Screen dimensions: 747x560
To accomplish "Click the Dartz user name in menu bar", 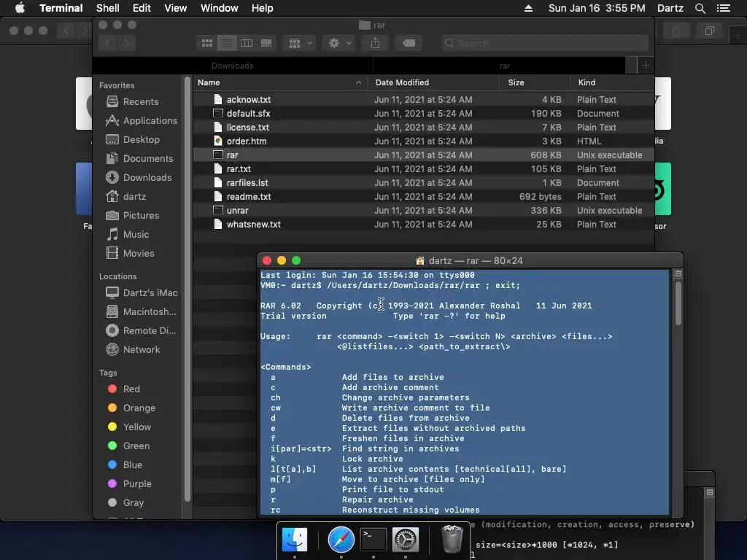I will point(670,8).
